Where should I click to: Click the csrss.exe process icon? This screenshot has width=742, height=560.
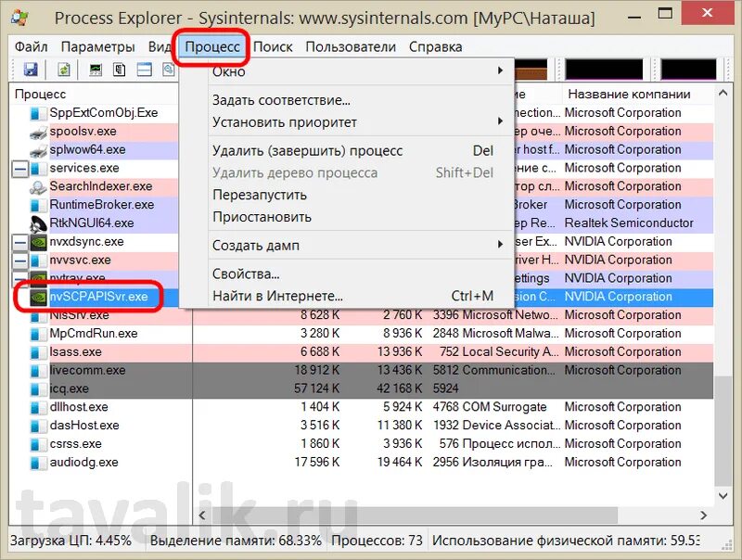pos(36,445)
